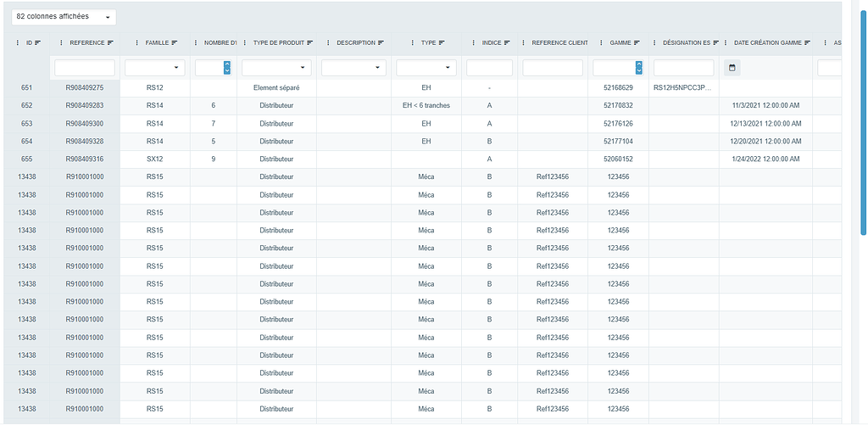The width and height of the screenshot is (868, 425).
Task: Select the 'Element séparé' product type cell
Action: pyautogui.click(x=276, y=87)
